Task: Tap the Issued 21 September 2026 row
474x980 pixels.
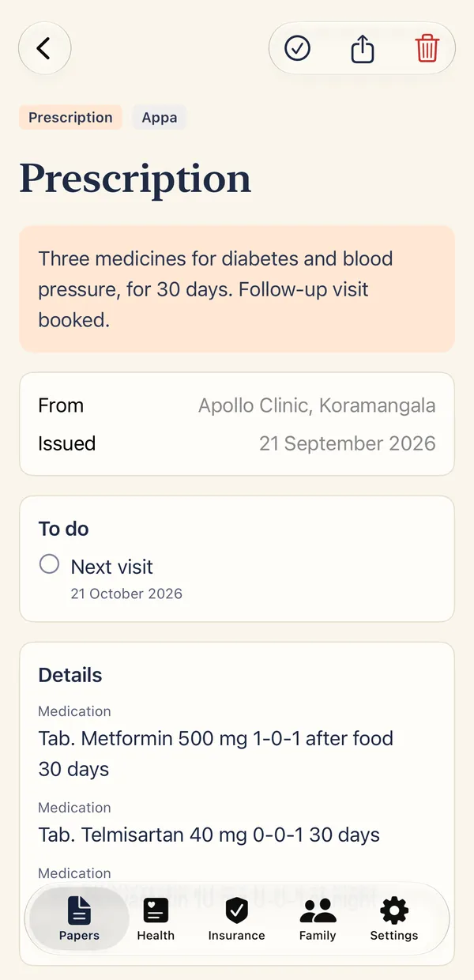Action: tap(237, 443)
